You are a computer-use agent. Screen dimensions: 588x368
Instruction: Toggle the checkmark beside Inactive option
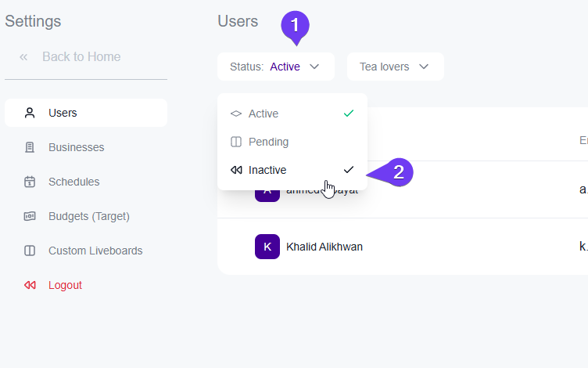349,170
